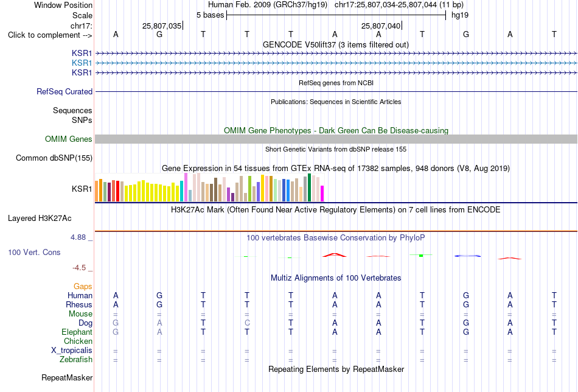Click the cyan bar in GTEx expression chart
578x392 pixels.
point(181,191)
